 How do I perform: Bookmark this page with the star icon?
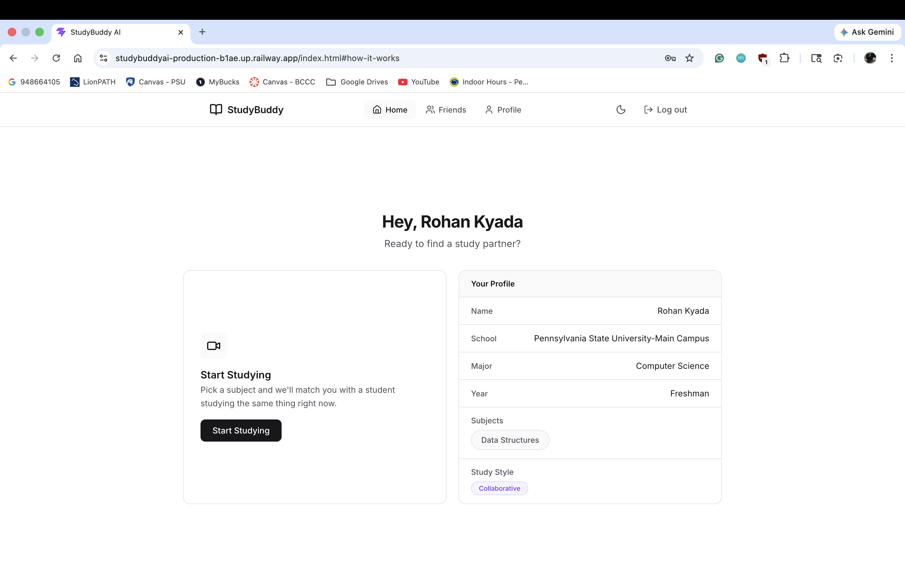click(690, 58)
